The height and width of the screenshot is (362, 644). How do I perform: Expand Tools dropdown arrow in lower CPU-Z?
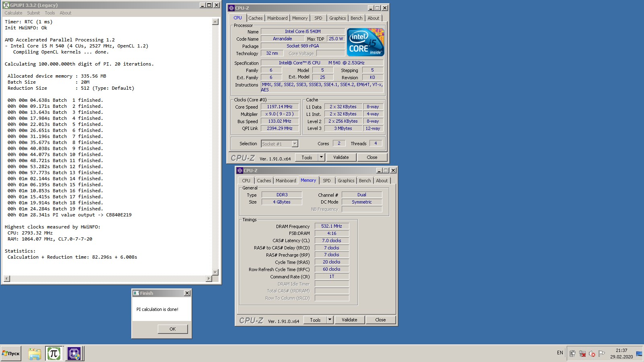tap(330, 320)
